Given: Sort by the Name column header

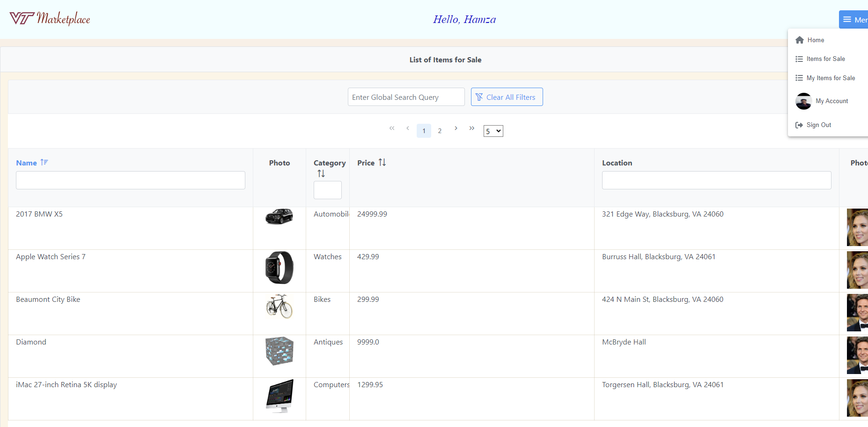Looking at the screenshot, I should [x=27, y=163].
